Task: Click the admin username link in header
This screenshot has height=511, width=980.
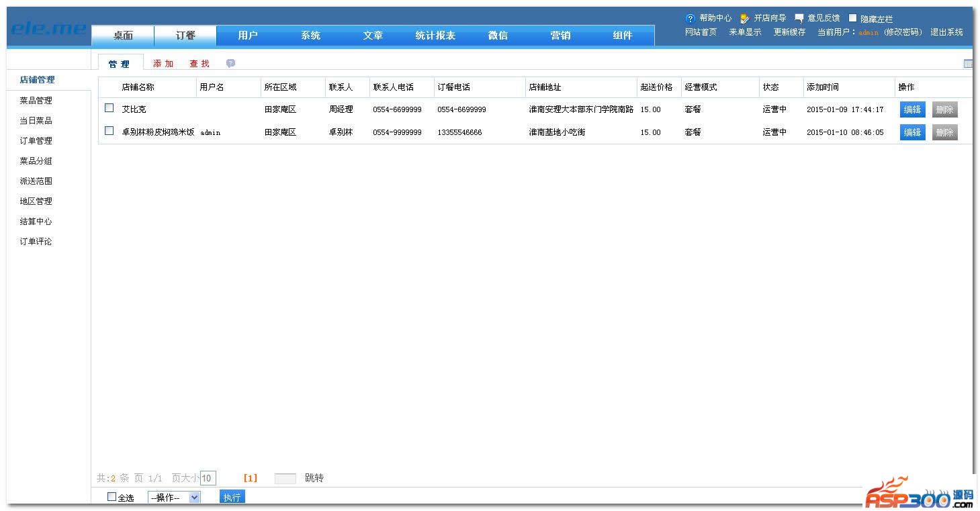Action: 868,32
